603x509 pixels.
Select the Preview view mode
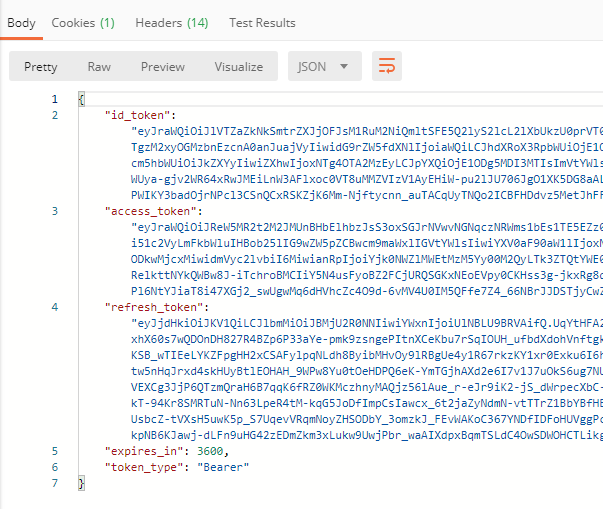pyautogui.click(x=163, y=67)
